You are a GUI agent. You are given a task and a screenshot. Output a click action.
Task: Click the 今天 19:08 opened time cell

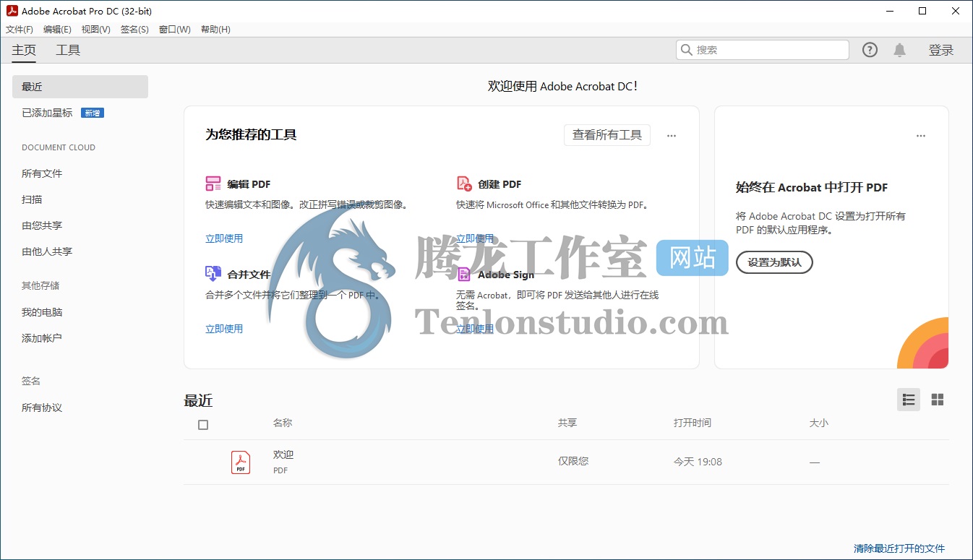(x=698, y=462)
